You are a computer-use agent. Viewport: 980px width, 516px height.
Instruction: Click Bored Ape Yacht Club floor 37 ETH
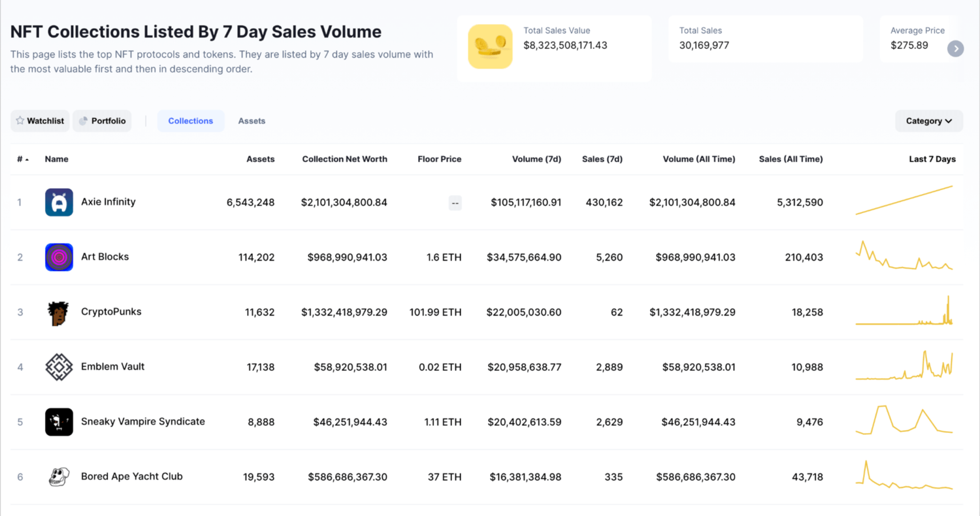click(x=444, y=477)
